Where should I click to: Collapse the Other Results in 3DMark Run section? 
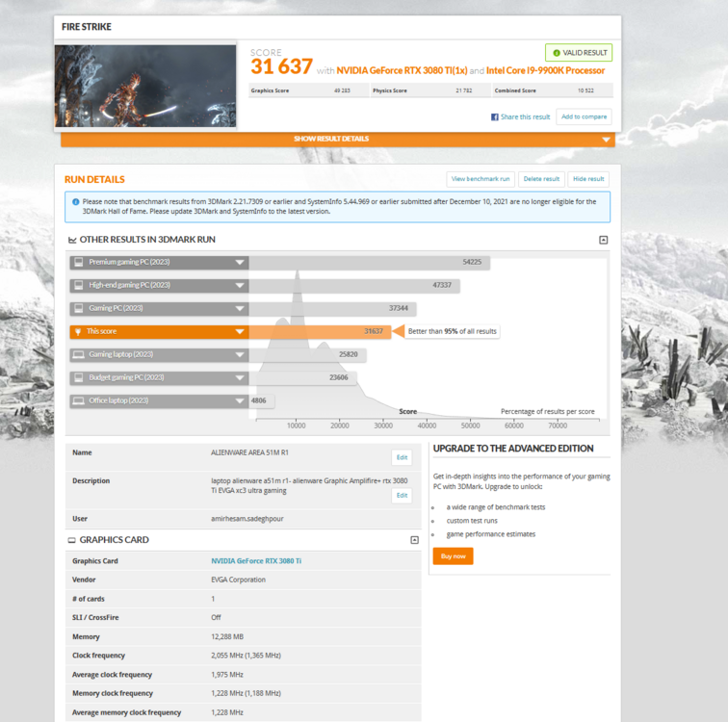(603, 240)
